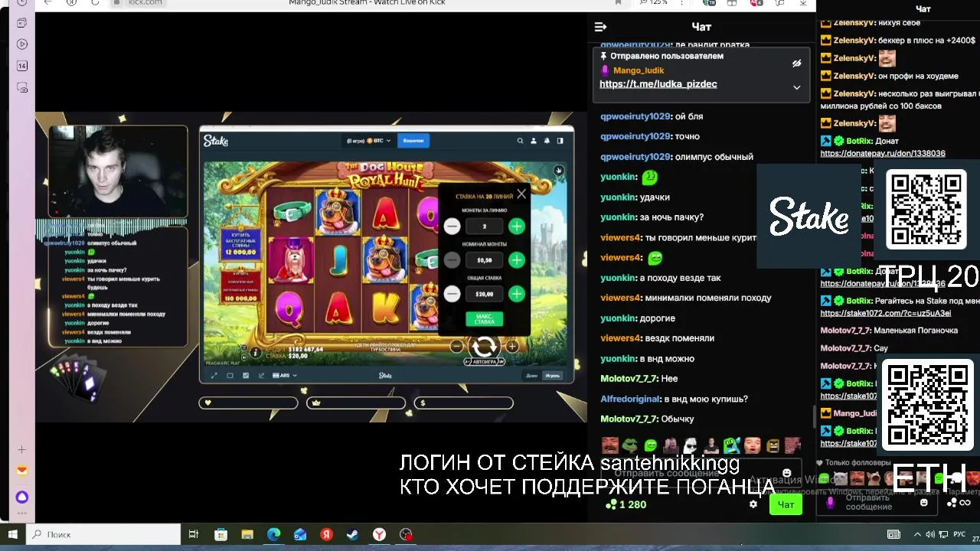
Task: Toggle Stake sidebar panel icon
Action: click(x=560, y=141)
